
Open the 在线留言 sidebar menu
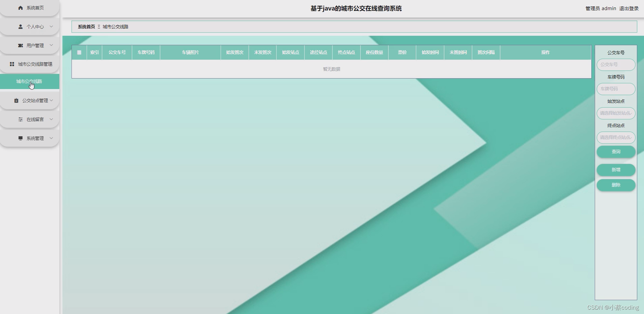[x=30, y=119]
